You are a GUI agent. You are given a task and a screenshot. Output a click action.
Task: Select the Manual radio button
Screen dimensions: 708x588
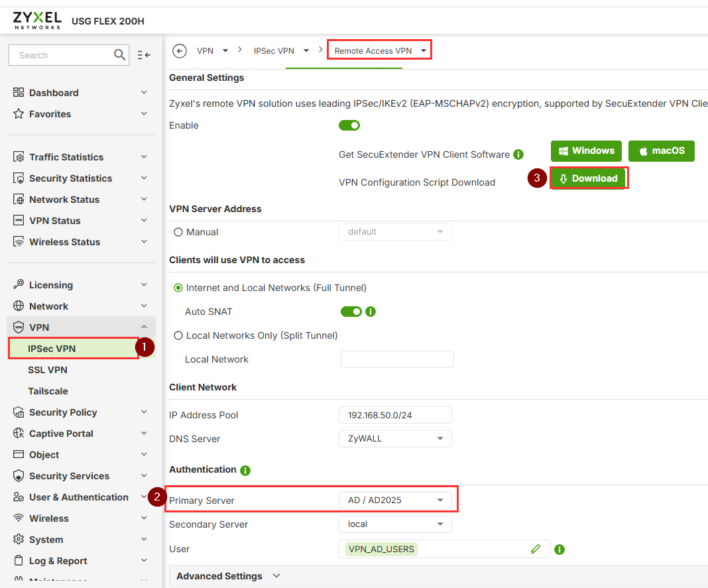[178, 232]
